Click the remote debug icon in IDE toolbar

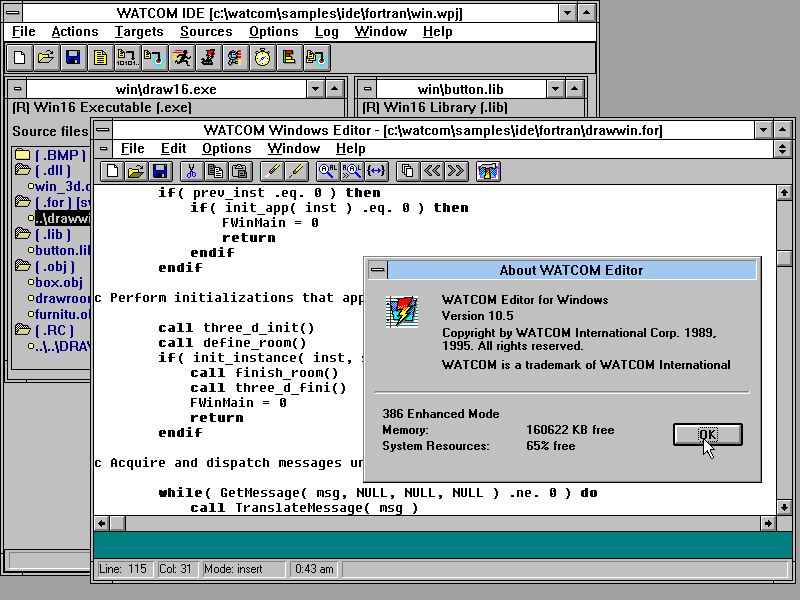tap(235, 57)
